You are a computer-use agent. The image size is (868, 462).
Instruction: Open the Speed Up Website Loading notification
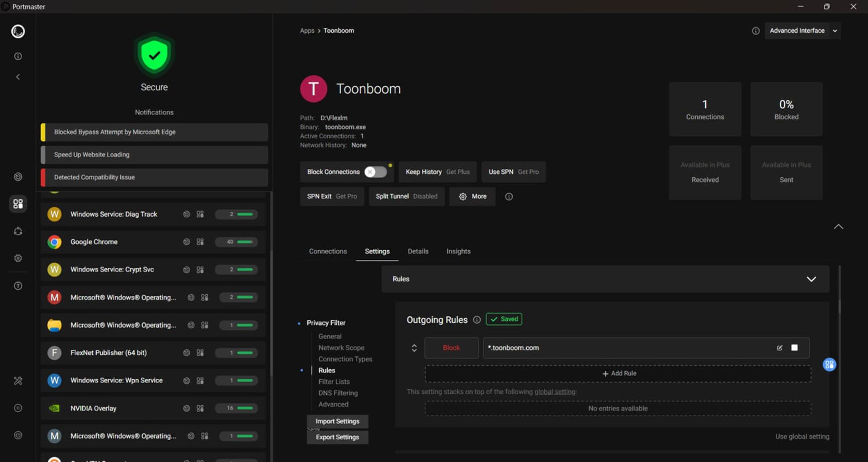154,155
